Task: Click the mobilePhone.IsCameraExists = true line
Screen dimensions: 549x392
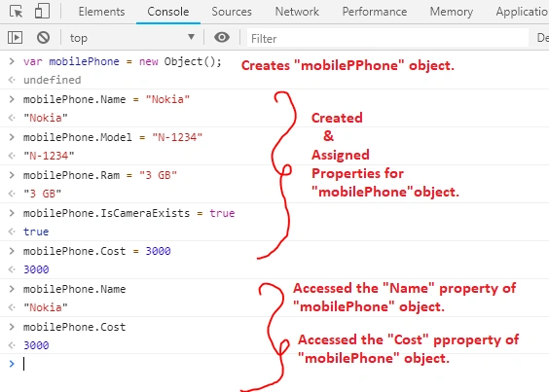Action: (128, 213)
